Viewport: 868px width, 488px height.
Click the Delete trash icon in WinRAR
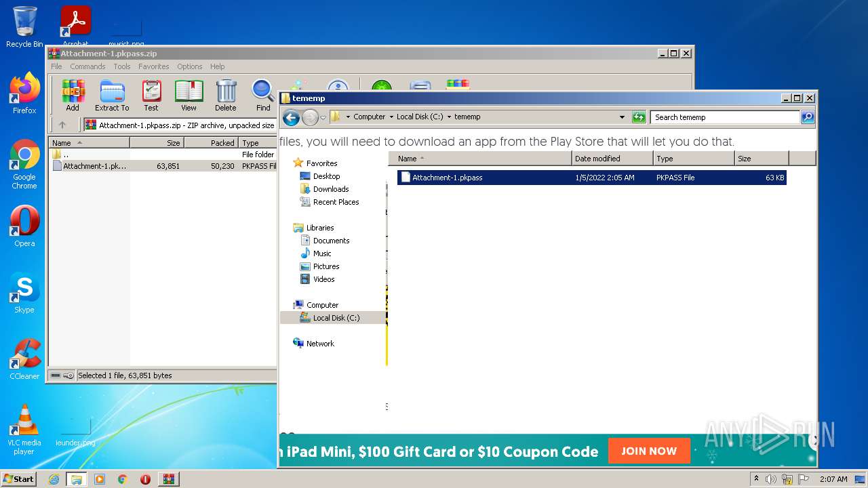pos(226,95)
